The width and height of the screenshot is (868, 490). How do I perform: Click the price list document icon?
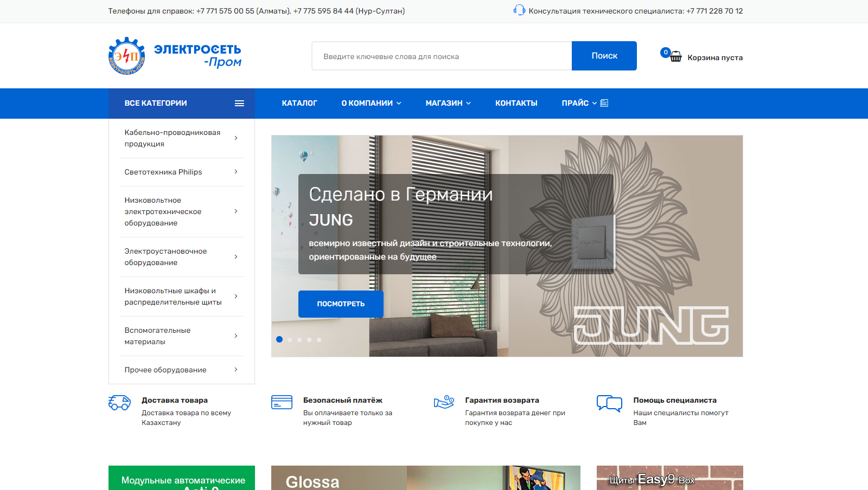604,103
